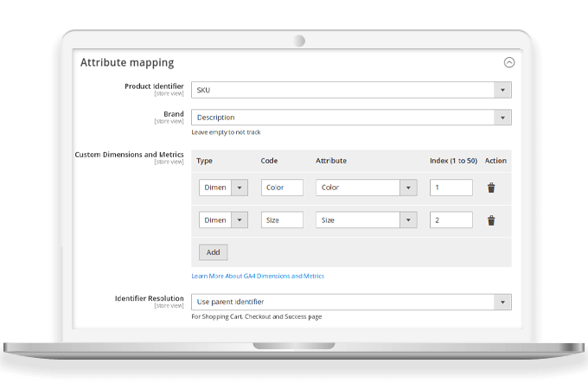Image resolution: width=588 pixels, height=389 pixels.
Task: Collapse the Attribute mapping section
Action: tap(508, 62)
